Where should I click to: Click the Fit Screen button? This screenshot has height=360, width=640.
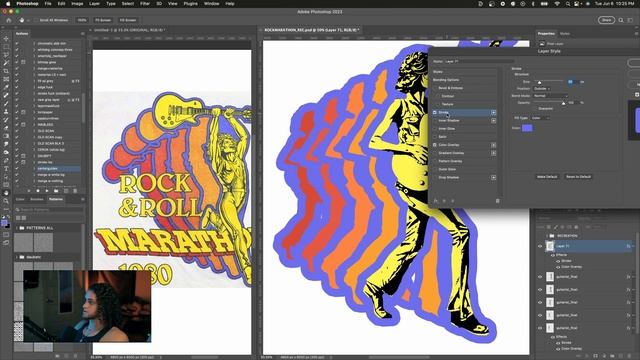(103, 20)
